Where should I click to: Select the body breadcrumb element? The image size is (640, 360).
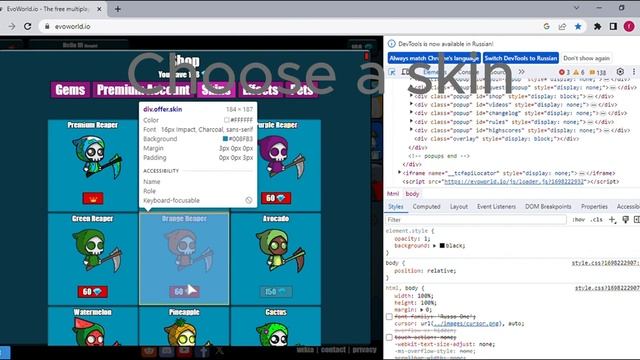pyautogui.click(x=412, y=194)
